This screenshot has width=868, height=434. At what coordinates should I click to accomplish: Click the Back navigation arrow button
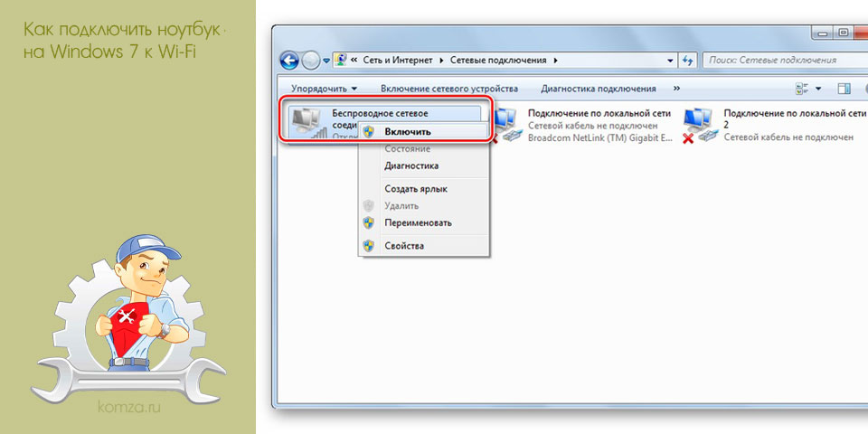pos(290,61)
